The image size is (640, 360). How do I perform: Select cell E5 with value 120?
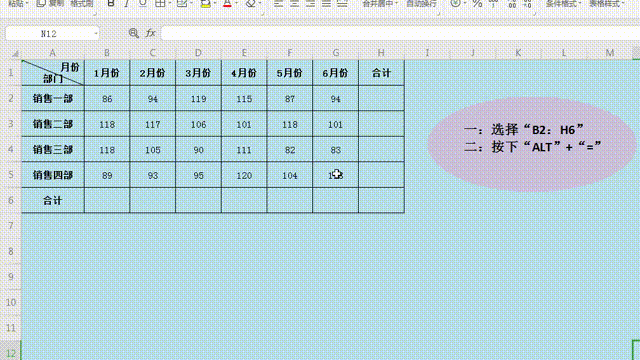pos(244,175)
